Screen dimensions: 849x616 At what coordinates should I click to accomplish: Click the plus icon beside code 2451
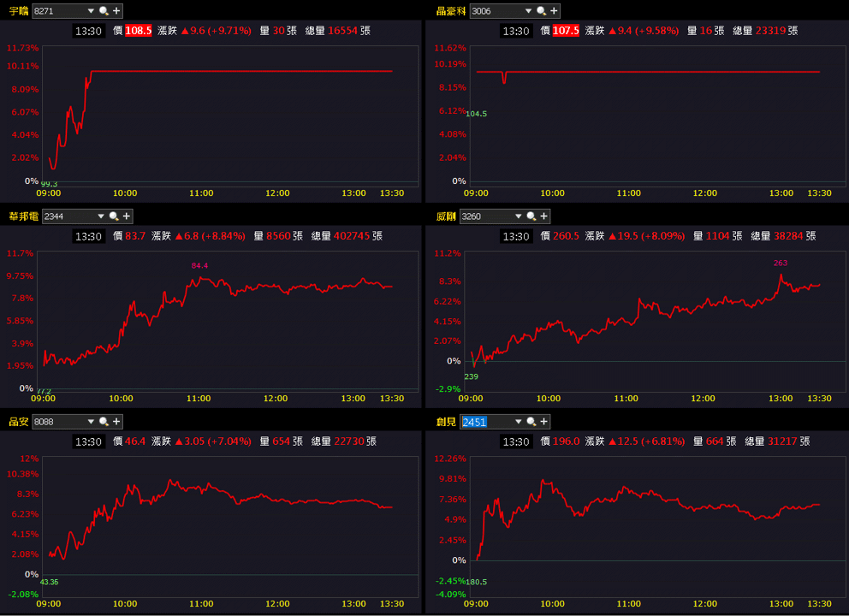click(x=544, y=421)
